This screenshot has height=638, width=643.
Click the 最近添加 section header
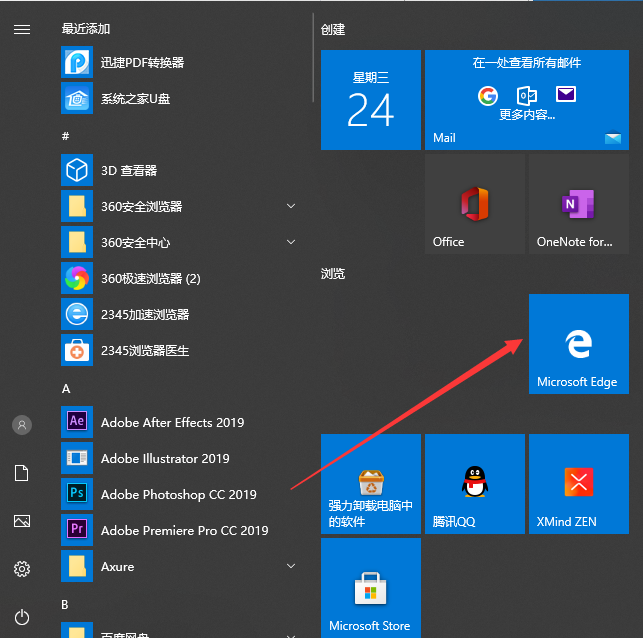click(86, 29)
